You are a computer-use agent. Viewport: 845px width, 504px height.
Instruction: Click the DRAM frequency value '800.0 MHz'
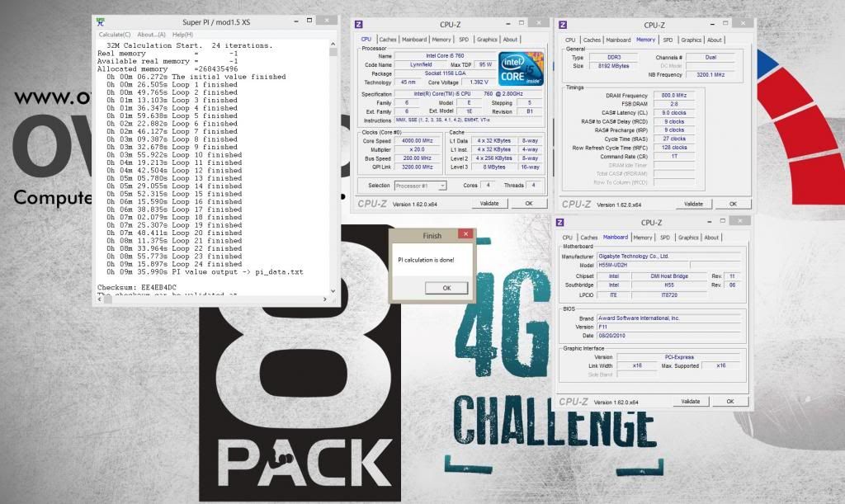point(674,96)
